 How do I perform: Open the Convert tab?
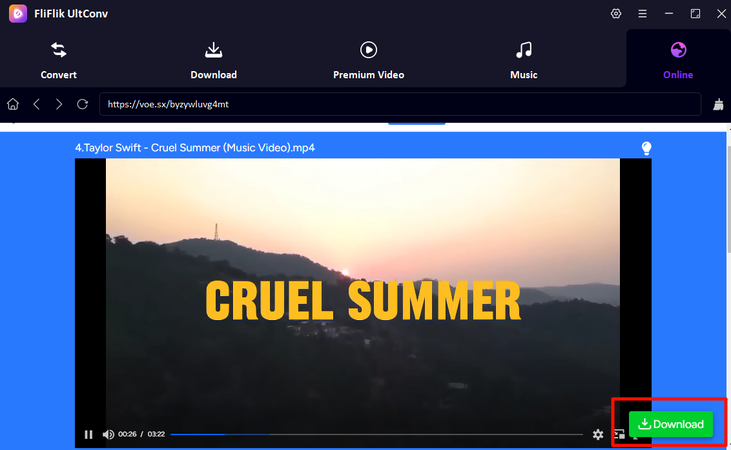click(x=58, y=61)
